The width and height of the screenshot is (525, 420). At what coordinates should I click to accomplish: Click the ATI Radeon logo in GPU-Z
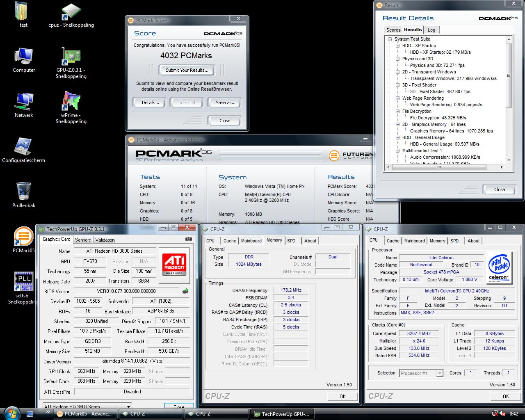point(174,265)
